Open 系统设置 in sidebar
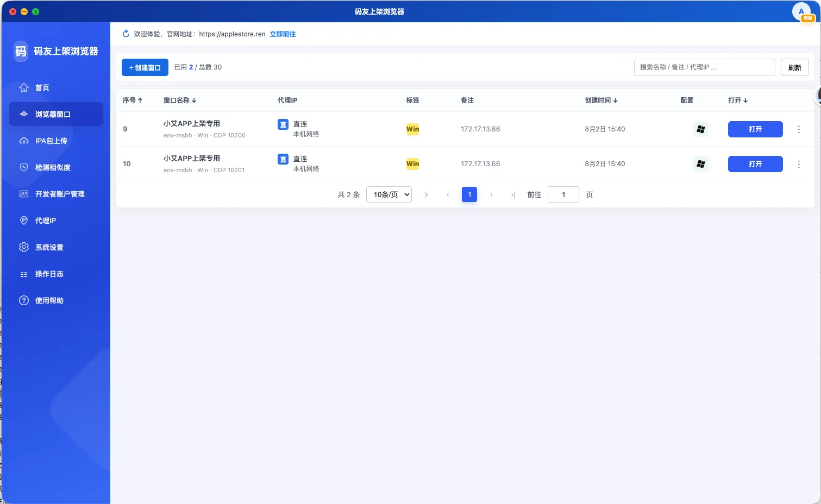821x504 pixels. 56,247
